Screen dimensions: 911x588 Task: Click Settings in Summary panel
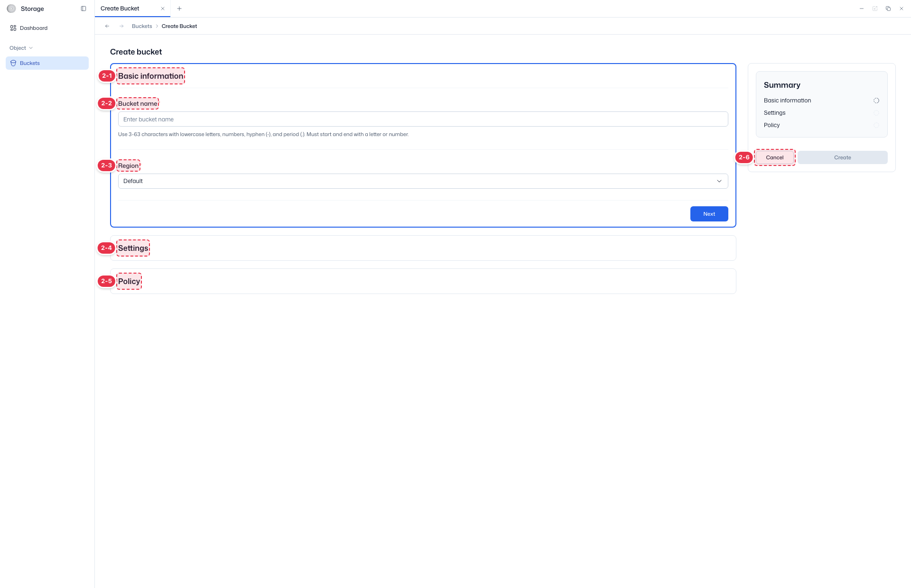775,113
